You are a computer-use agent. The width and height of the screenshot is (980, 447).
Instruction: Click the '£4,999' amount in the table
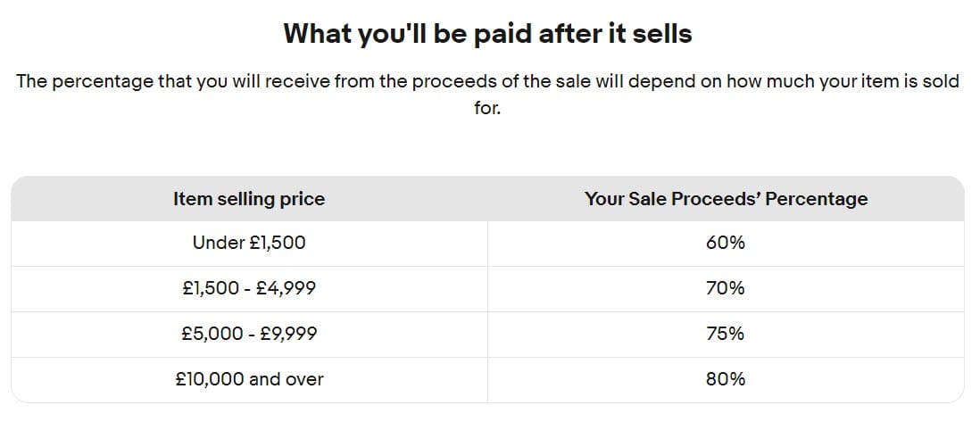click(286, 288)
